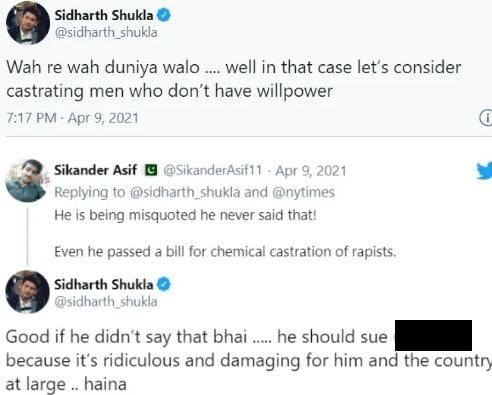492x395 pixels.
Task: Click verified badge on lower Sidharth Shukla tweet
Action: pos(164,284)
